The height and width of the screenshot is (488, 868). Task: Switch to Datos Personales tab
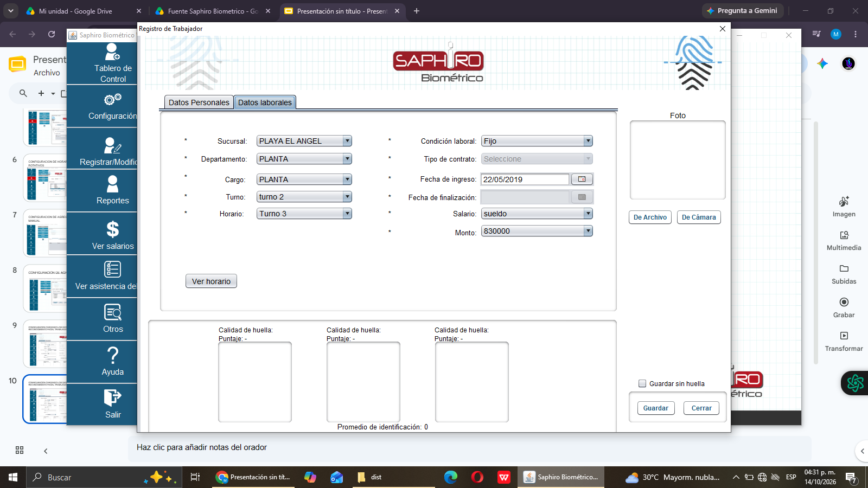[199, 102]
